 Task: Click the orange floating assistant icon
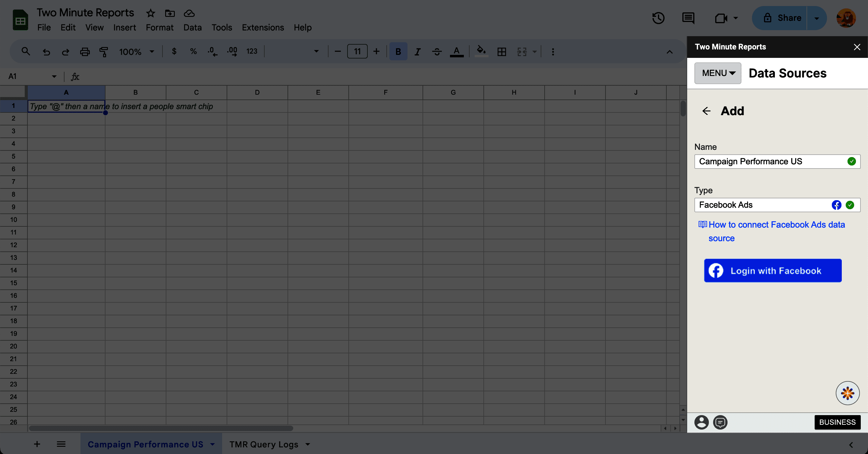pyautogui.click(x=848, y=393)
